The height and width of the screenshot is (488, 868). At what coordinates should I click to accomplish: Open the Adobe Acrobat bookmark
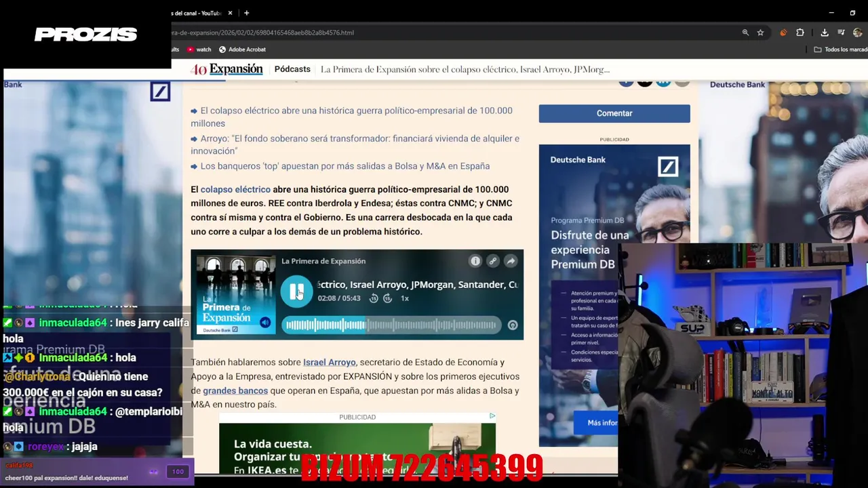pyautogui.click(x=242, y=49)
